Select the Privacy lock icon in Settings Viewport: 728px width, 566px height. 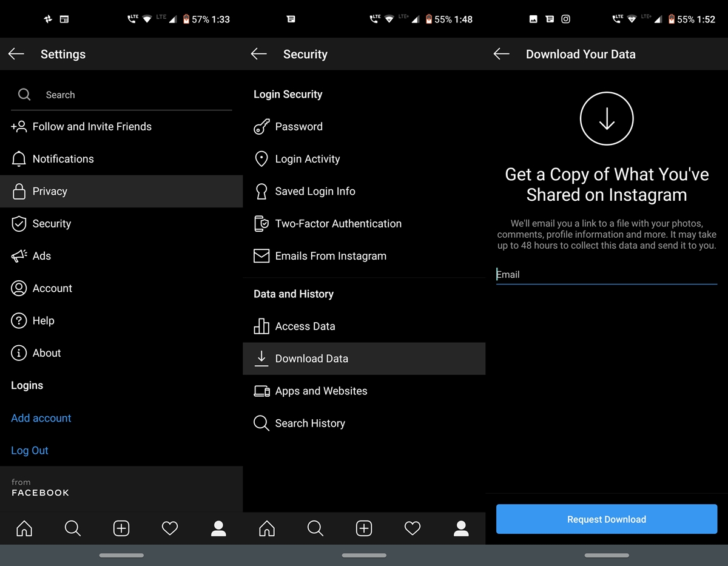[19, 191]
